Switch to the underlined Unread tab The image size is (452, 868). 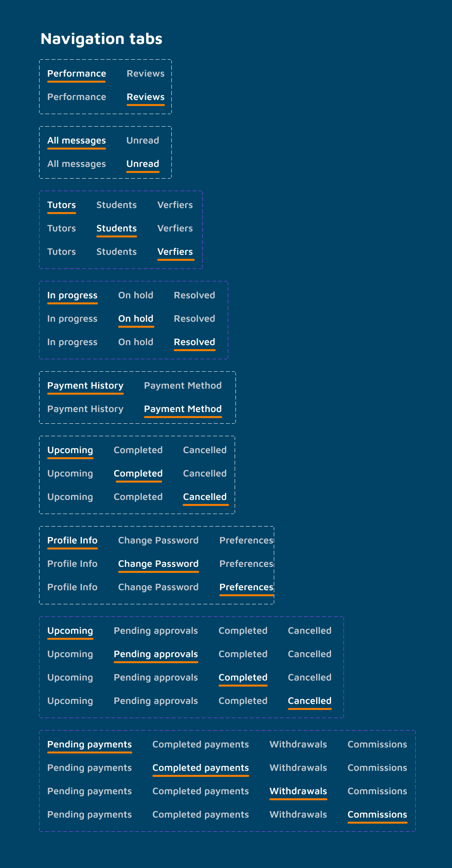tap(143, 164)
